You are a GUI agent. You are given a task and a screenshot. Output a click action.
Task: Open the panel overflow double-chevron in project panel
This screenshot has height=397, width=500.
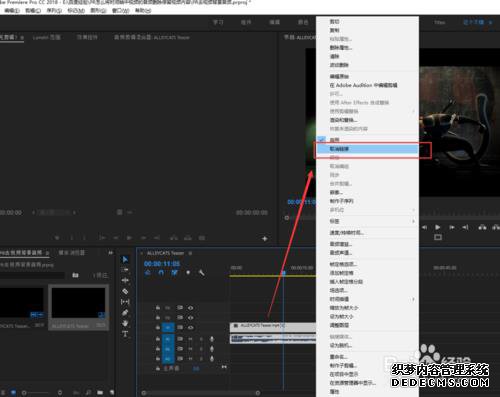(x=111, y=253)
